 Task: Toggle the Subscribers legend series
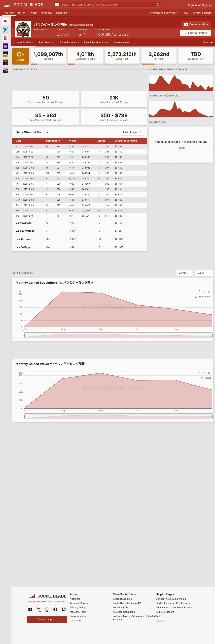pos(202,297)
